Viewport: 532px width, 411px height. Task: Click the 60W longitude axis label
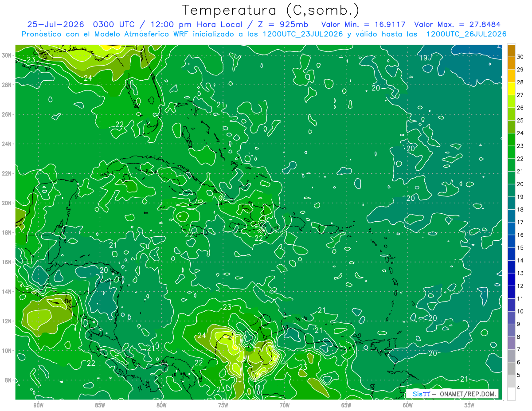[x=408, y=405]
